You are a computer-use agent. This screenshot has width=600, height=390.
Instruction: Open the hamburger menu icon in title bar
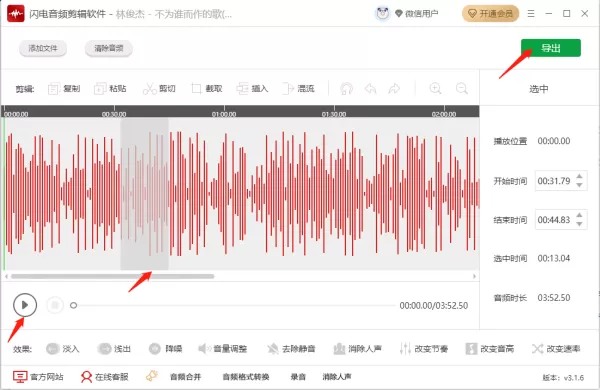point(531,14)
